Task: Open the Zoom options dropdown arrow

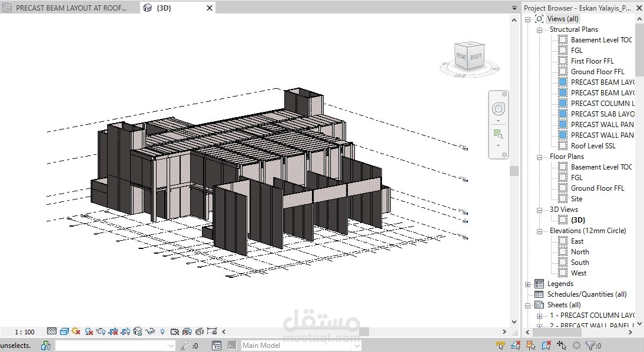Action: pos(498,145)
